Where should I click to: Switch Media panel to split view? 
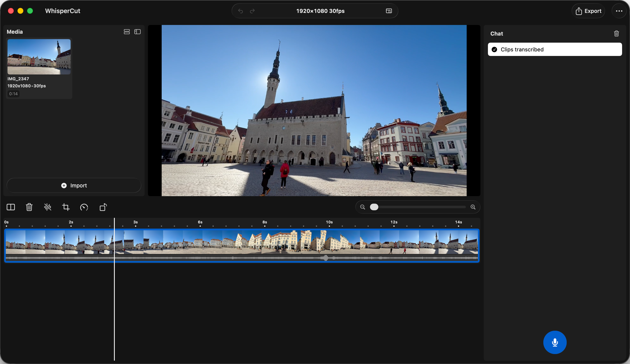coord(137,32)
